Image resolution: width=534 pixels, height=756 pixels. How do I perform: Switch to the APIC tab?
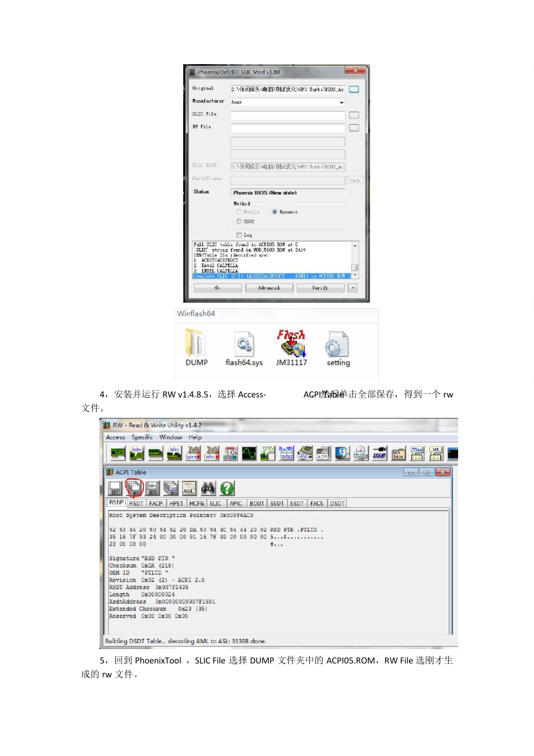(236, 503)
